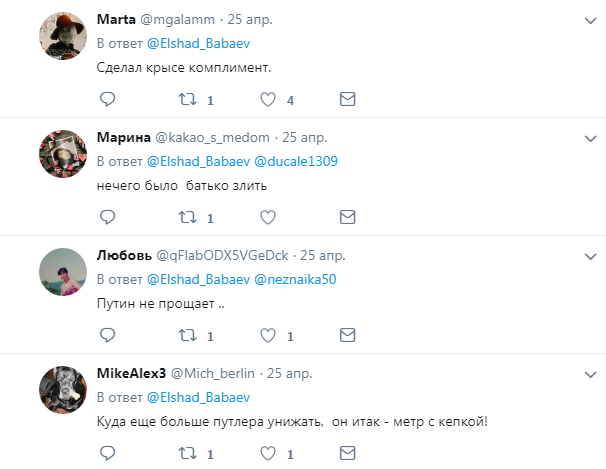The image size is (606, 469).
Task: Expand the chevron menu on Марина's tweet
Action: (x=587, y=136)
